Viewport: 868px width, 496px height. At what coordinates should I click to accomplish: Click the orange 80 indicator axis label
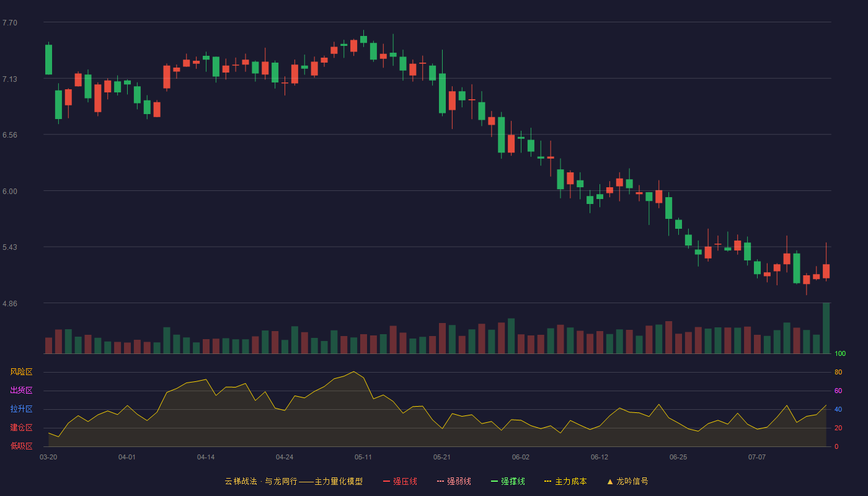click(x=838, y=373)
